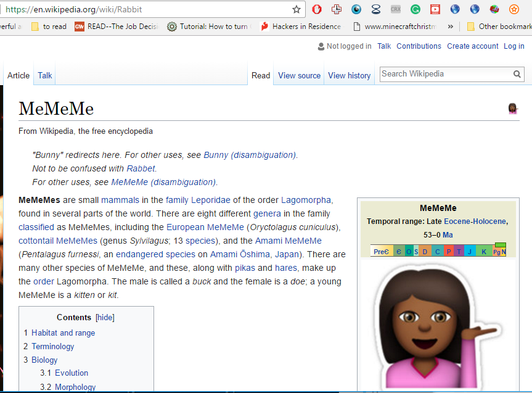Open the Amami Ōshima, Japan link
532x393 pixels.
click(x=255, y=254)
